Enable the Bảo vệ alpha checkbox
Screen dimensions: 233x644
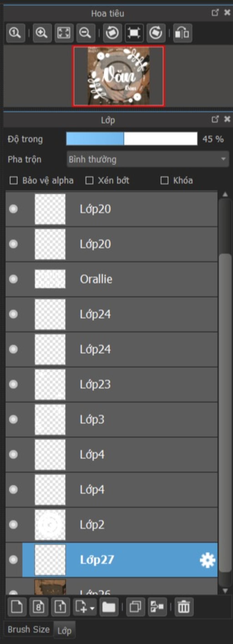click(x=13, y=180)
